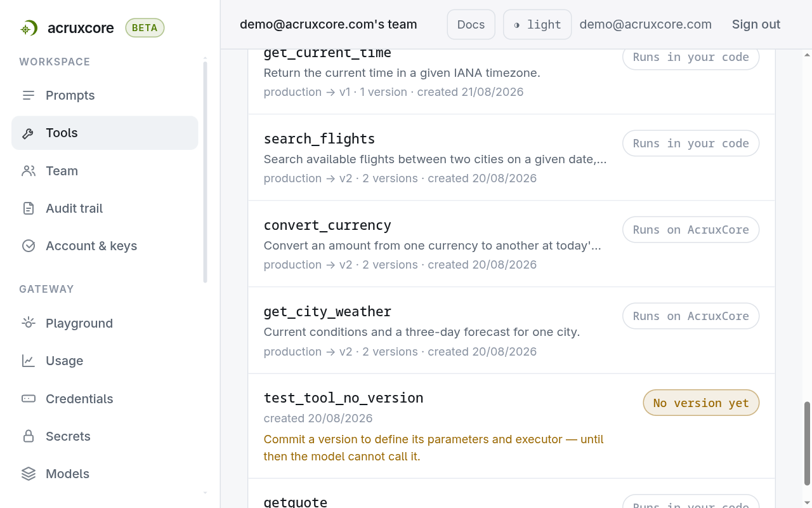Go to the Team page
Image resolution: width=812 pixels, height=508 pixels.
pos(105,171)
